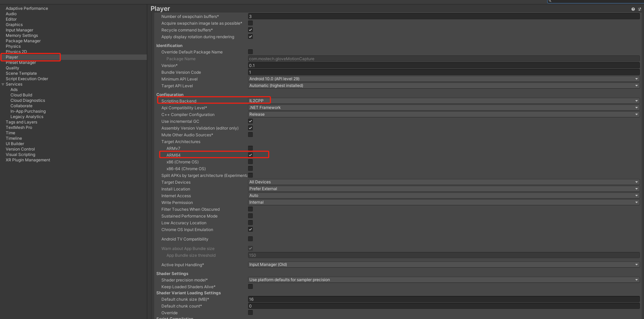This screenshot has height=319, width=644.
Task: Select Cloud Build under Services
Action: tap(21, 95)
